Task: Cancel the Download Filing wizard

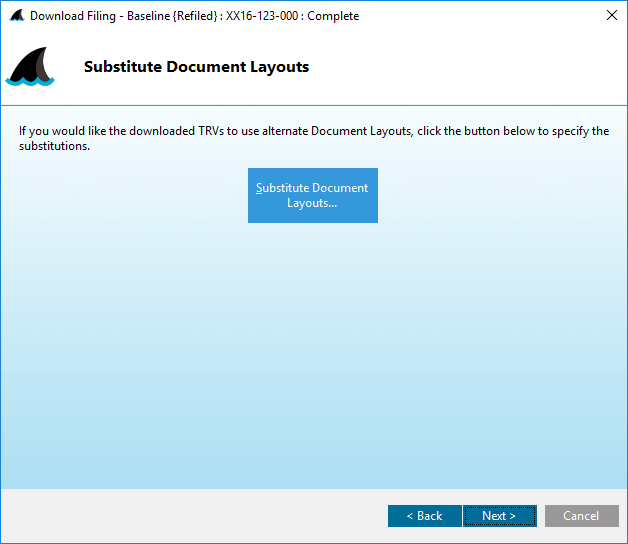Action: coord(582,516)
